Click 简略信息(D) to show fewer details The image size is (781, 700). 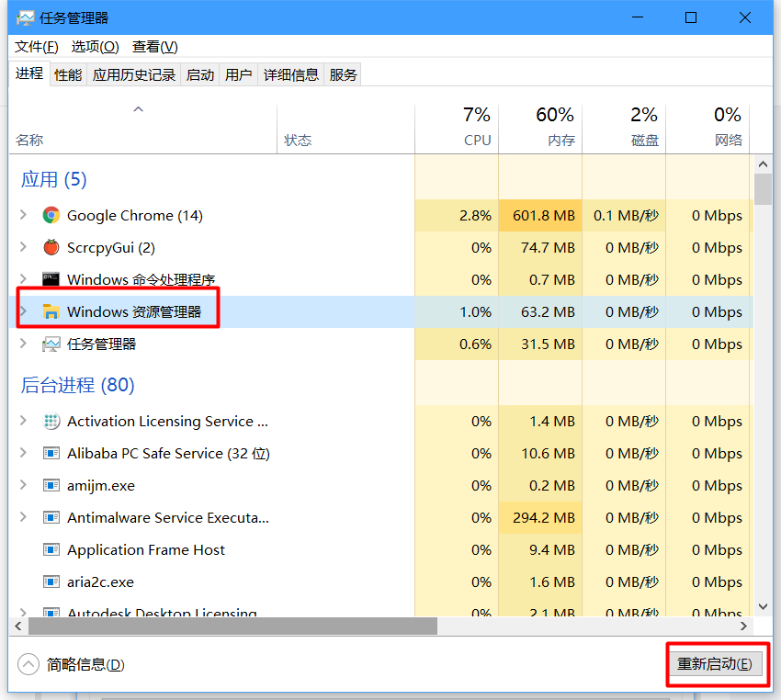pyautogui.click(x=85, y=664)
